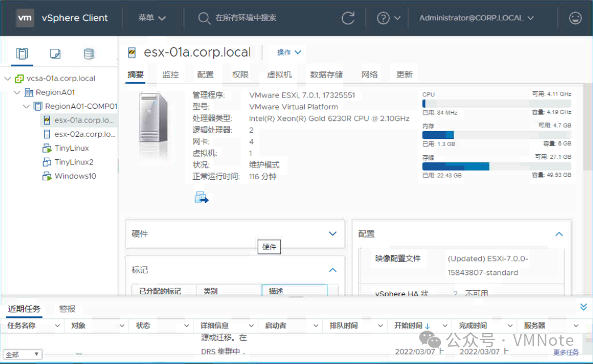Switch to Hosts and Clusters view icon
This screenshot has height=364, width=593.
click(x=22, y=54)
